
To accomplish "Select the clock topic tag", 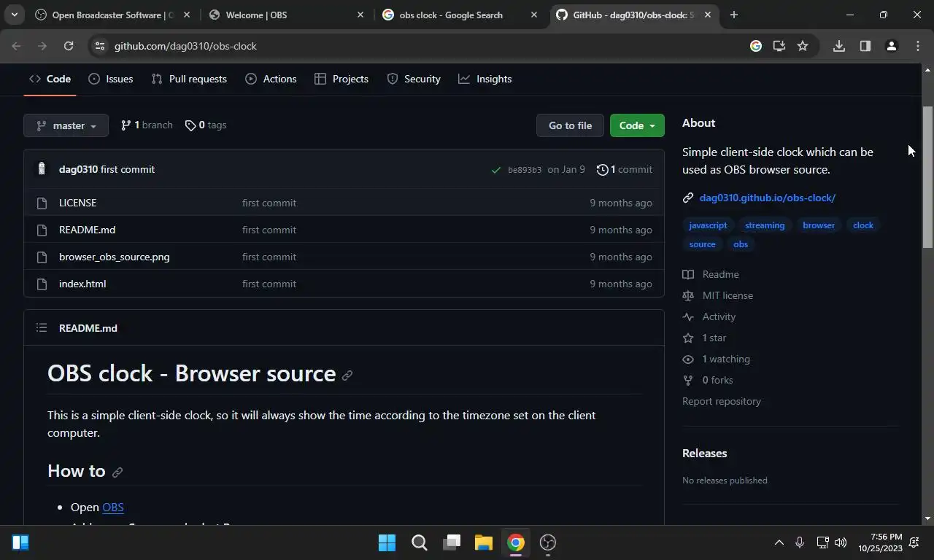I will [x=863, y=225].
